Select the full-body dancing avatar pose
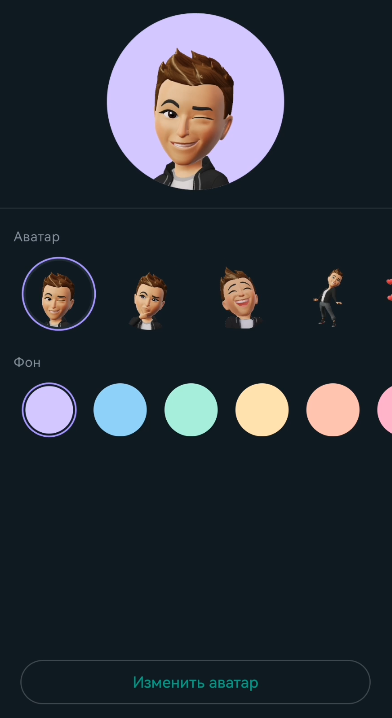This screenshot has height=718, width=392. point(330,298)
